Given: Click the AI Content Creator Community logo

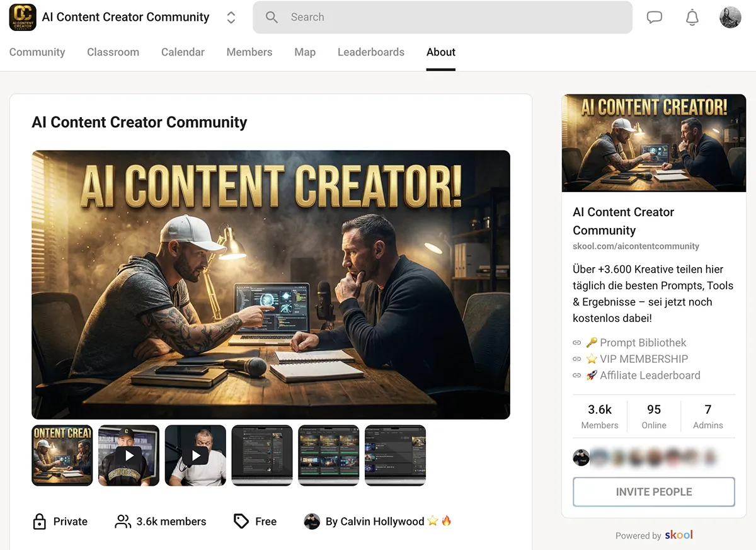Looking at the screenshot, I should pos(23,17).
